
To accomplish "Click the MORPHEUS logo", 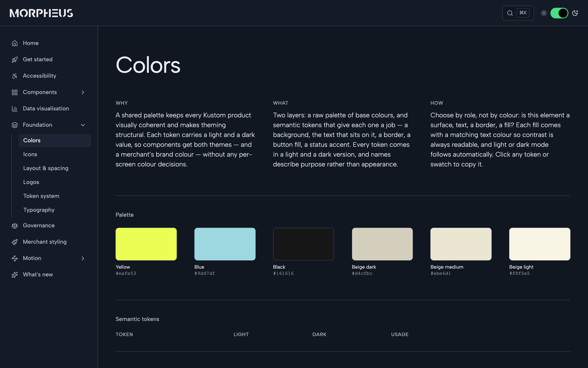I will pyautogui.click(x=41, y=13).
